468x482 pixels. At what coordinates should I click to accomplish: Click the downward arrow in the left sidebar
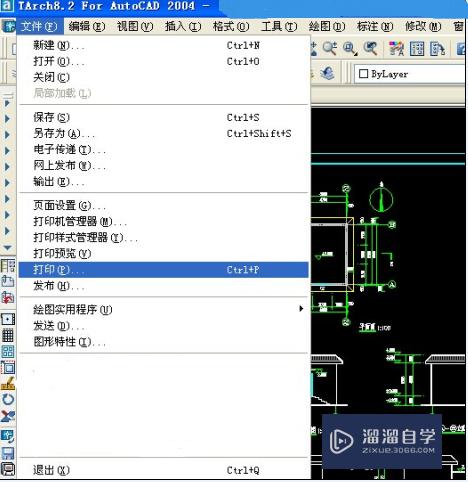tap(7, 248)
